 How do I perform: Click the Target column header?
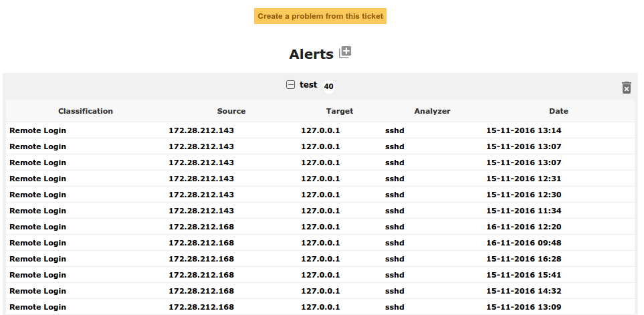pyautogui.click(x=340, y=111)
